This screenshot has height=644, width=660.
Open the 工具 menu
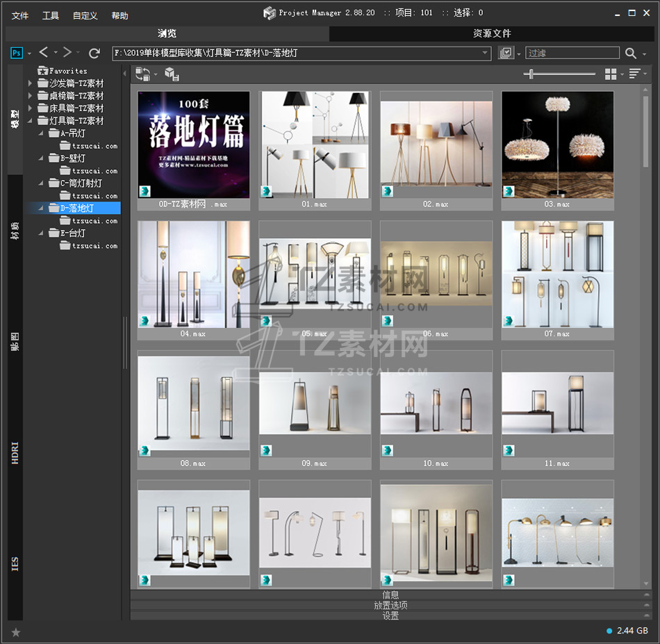51,15
